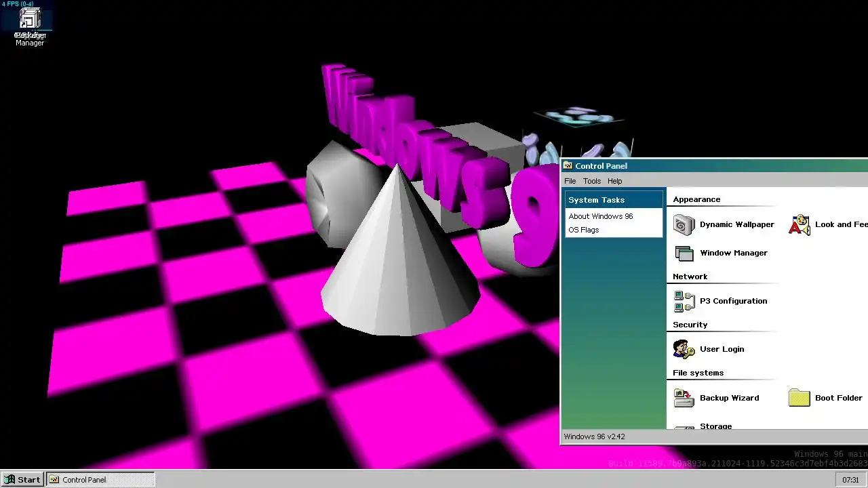The height and width of the screenshot is (488, 868).
Task: Click the Dynamic Wallpaper label
Action: (737, 224)
